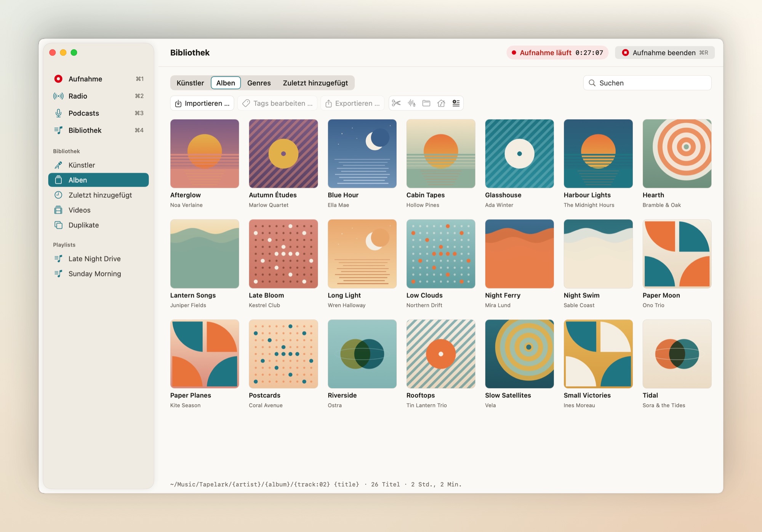Click the Importieren … button

pos(202,103)
